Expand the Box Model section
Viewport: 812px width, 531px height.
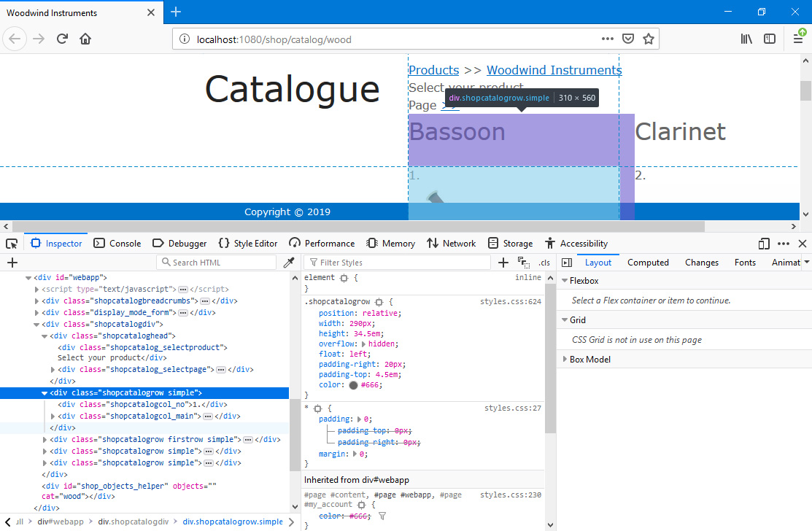(565, 360)
